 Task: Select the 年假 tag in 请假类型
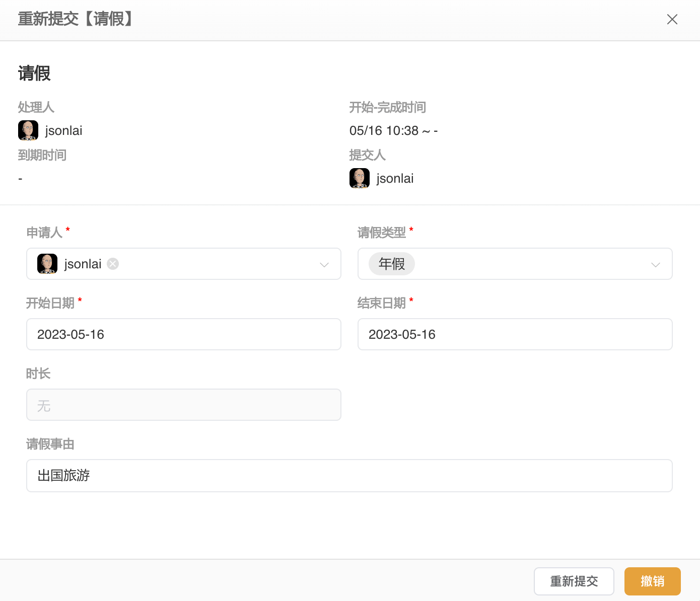tap(391, 264)
